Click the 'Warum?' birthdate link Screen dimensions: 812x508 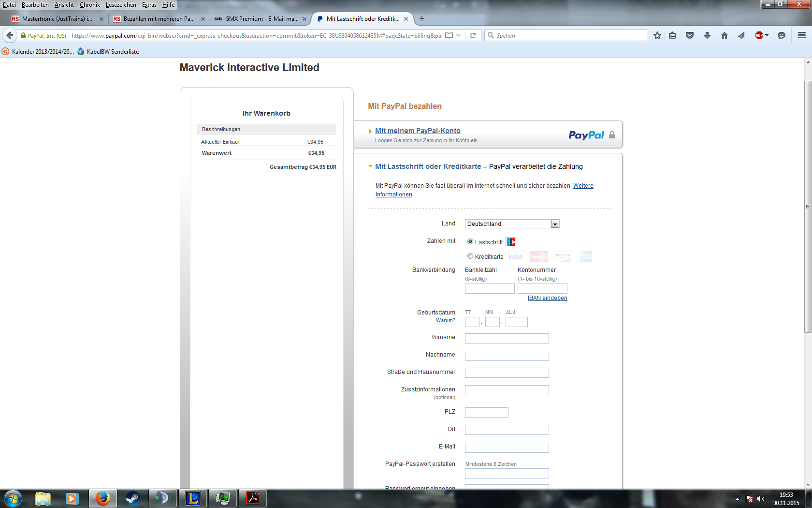[446, 320]
